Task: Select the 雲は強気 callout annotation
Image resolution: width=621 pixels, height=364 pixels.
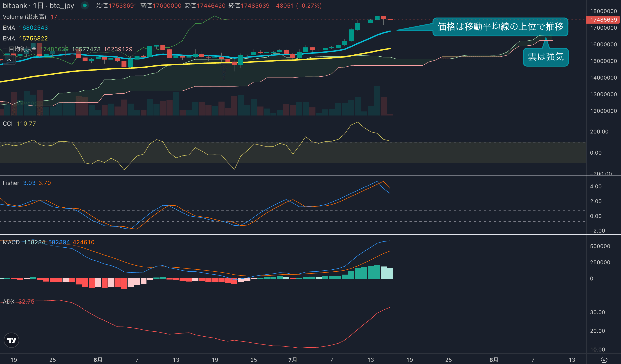Action: (546, 57)
